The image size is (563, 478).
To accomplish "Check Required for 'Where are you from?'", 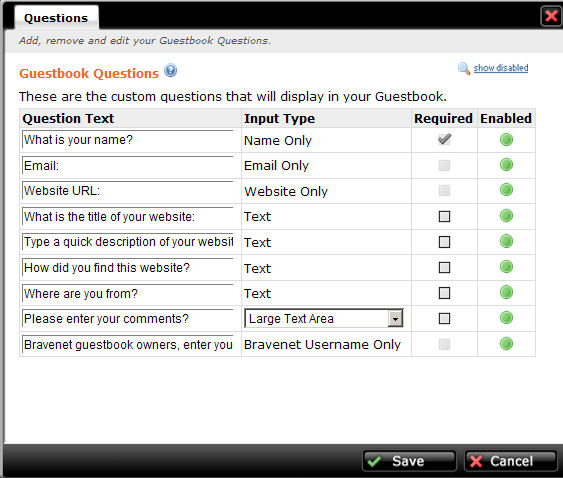I will [444, 293].
